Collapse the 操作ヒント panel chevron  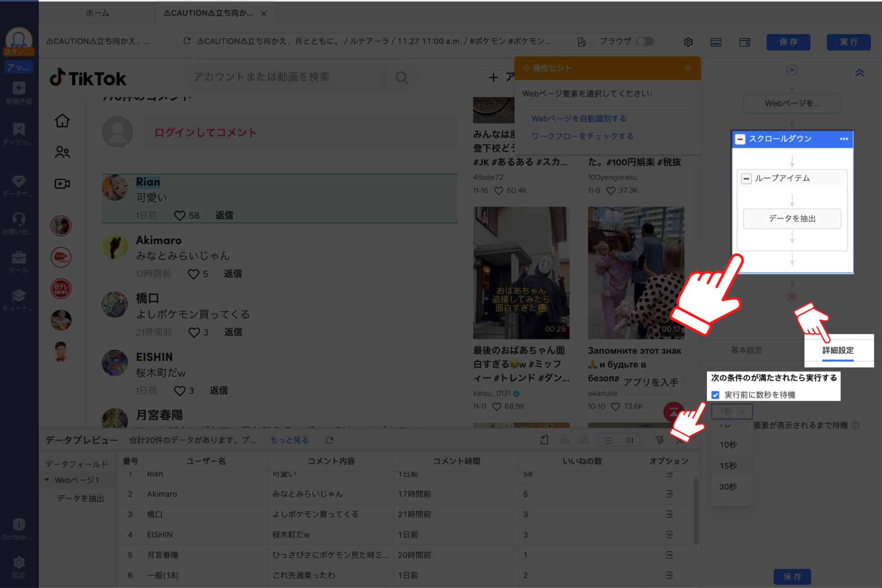coord(688,68)
